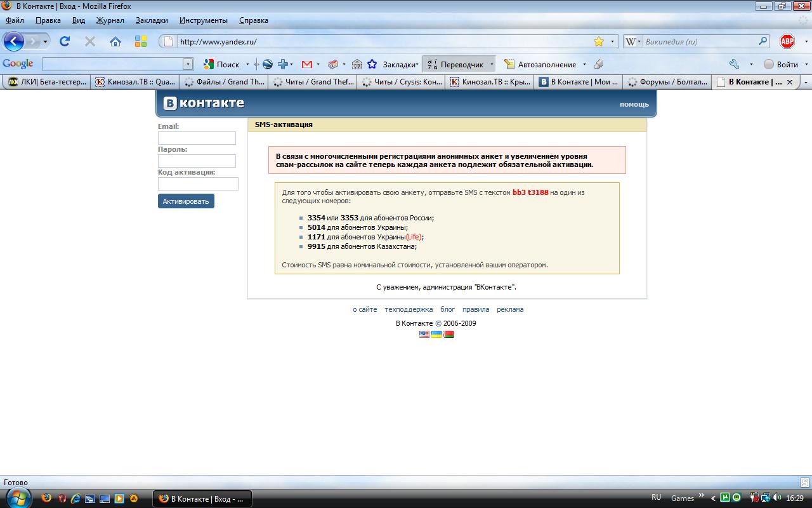Click the Firefox taskbar window button

pyautogui.click(x=202, y=498)
